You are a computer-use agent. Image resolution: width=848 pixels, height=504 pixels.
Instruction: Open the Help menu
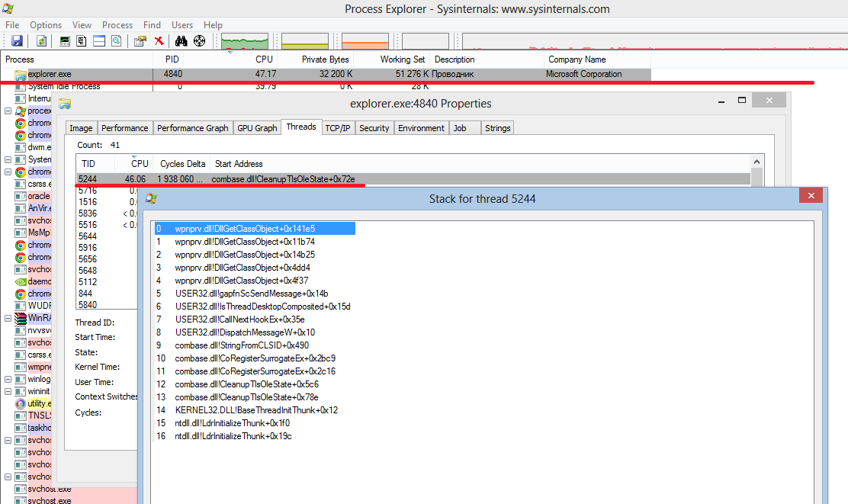[213, 25]
